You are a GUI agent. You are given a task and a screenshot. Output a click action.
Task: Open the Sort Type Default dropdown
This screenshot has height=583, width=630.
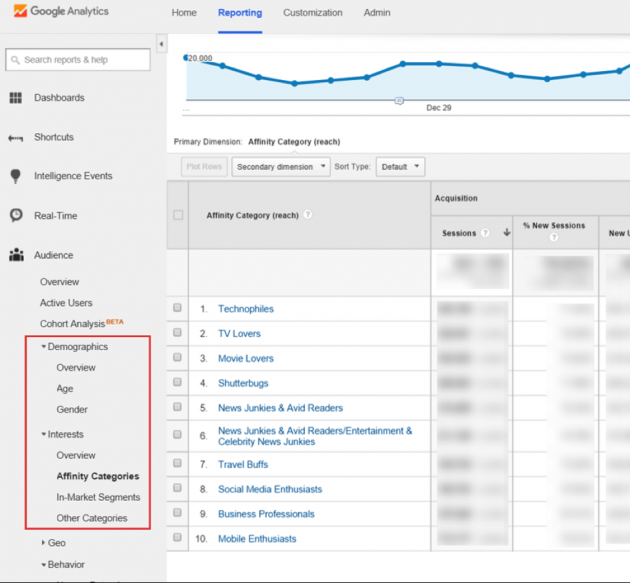pos(400,167)
